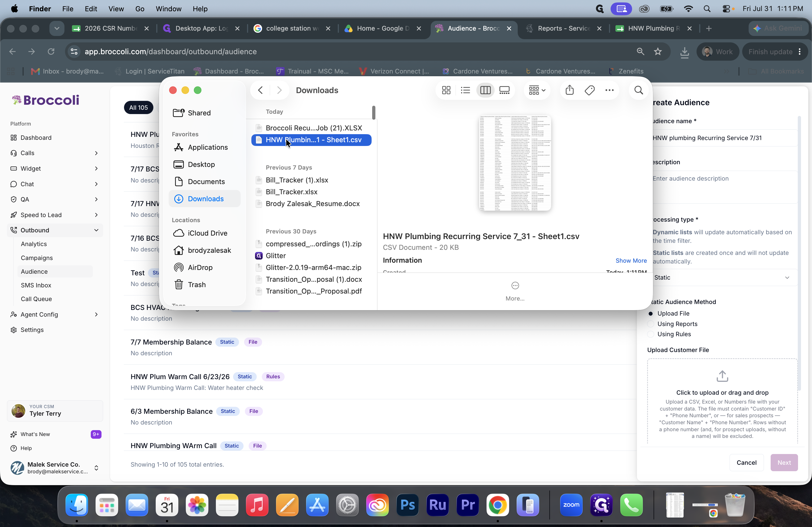Switch Finder to column view
812x527 pixels.
485,90
